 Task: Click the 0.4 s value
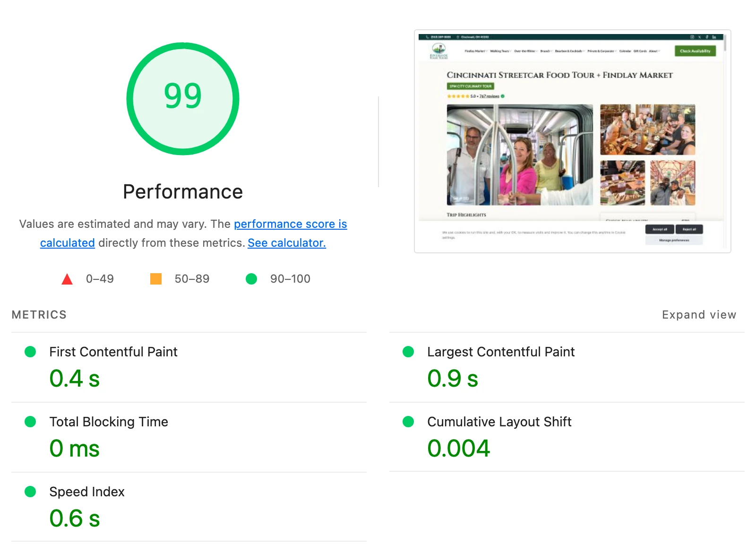75,379
